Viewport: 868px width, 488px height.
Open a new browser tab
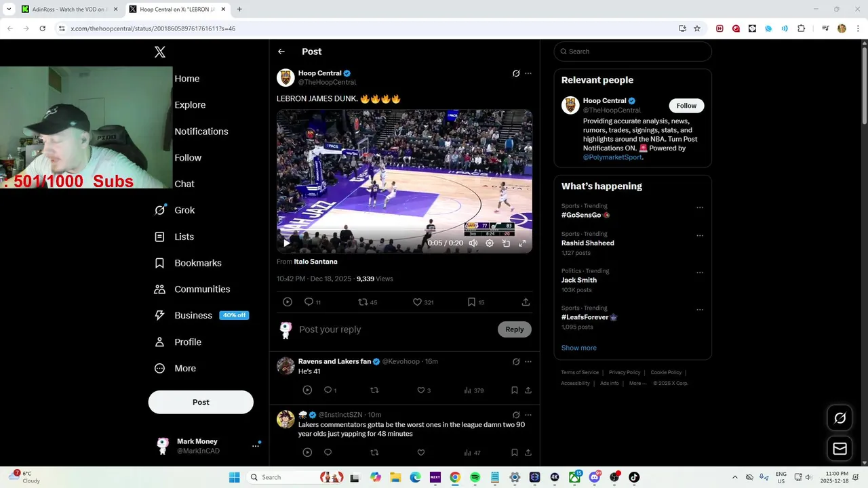click(x=239, y=9)
